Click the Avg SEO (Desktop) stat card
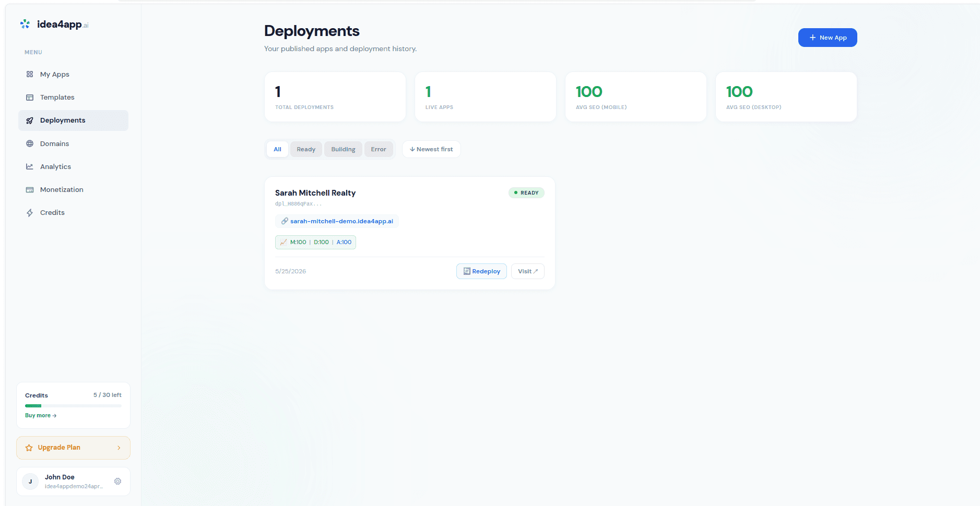Image resolution: width=980 pixels, height=506 pixels. 786,97
